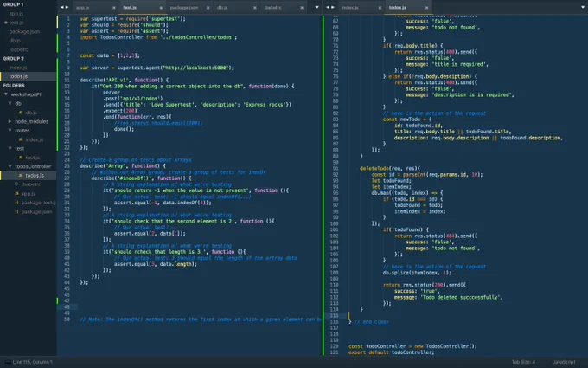Open the panel switcher icon in status bar
The image size is (588, 368).
tap(8, 362)
